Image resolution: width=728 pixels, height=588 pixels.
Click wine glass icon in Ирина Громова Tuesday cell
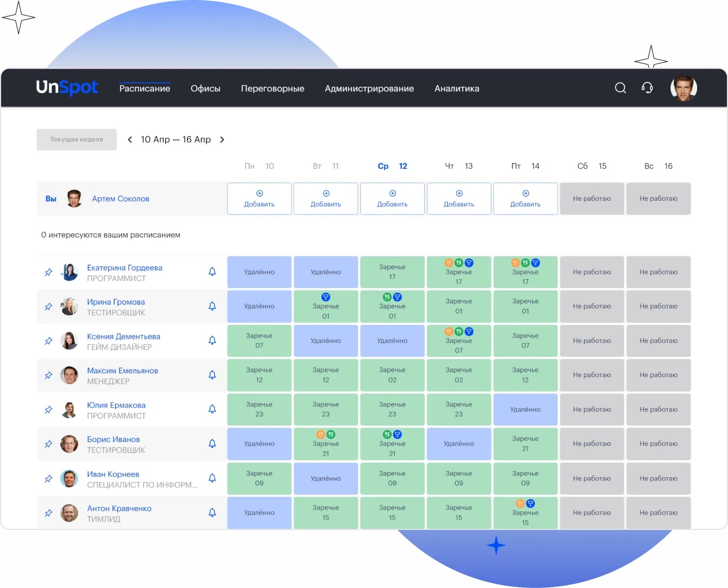click(x=326, y=297)
